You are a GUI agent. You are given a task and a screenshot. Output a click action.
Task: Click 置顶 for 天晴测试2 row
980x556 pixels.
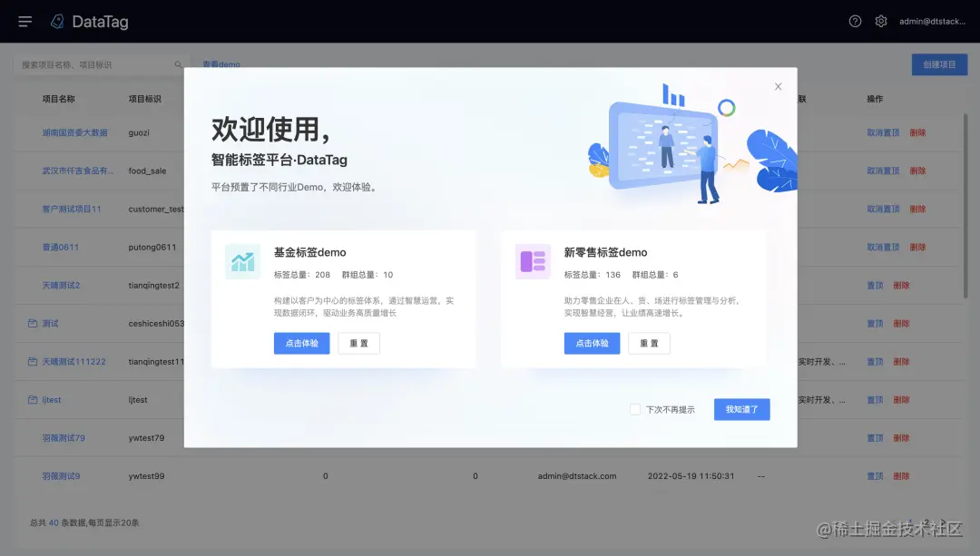click(875, 286)
